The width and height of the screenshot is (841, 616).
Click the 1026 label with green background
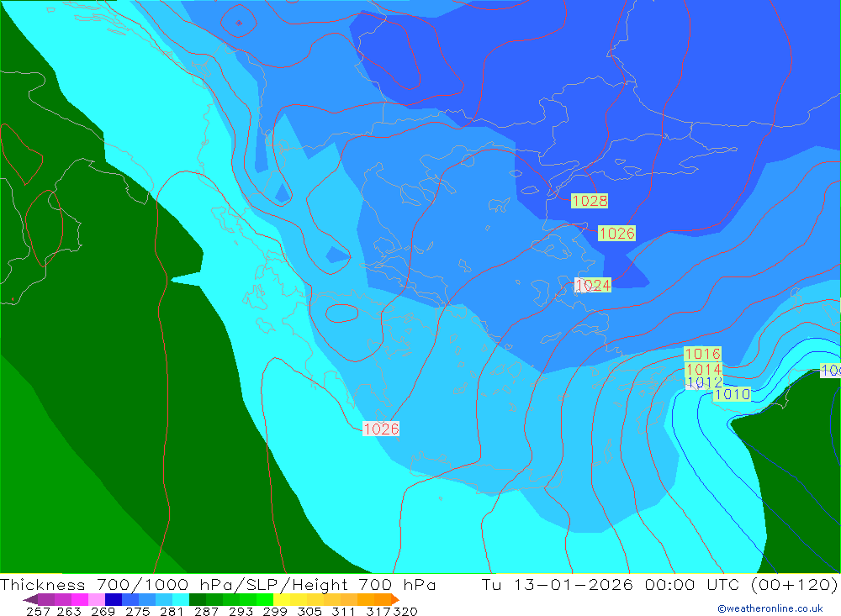(x=616, y=234)
